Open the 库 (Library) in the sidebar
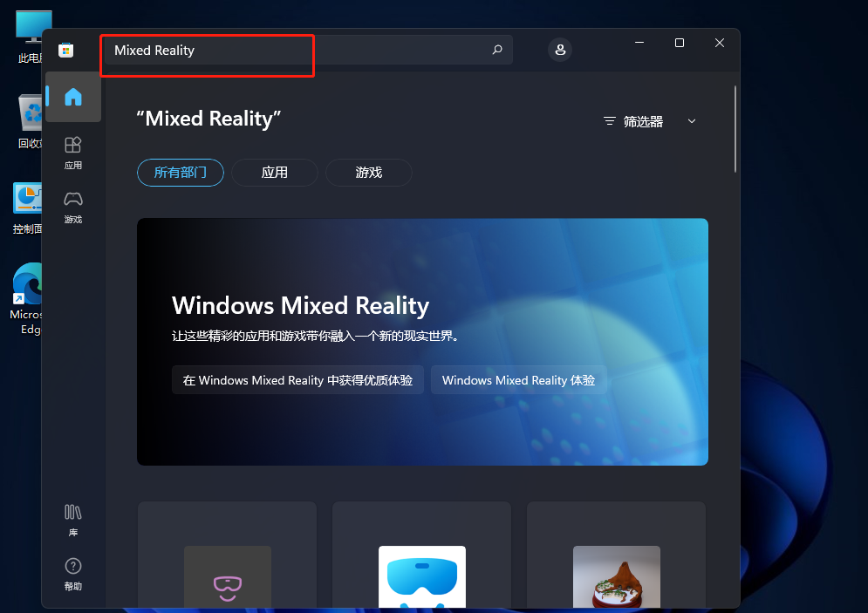The height and width of the screenshot is (613, 868). (73, 519)
